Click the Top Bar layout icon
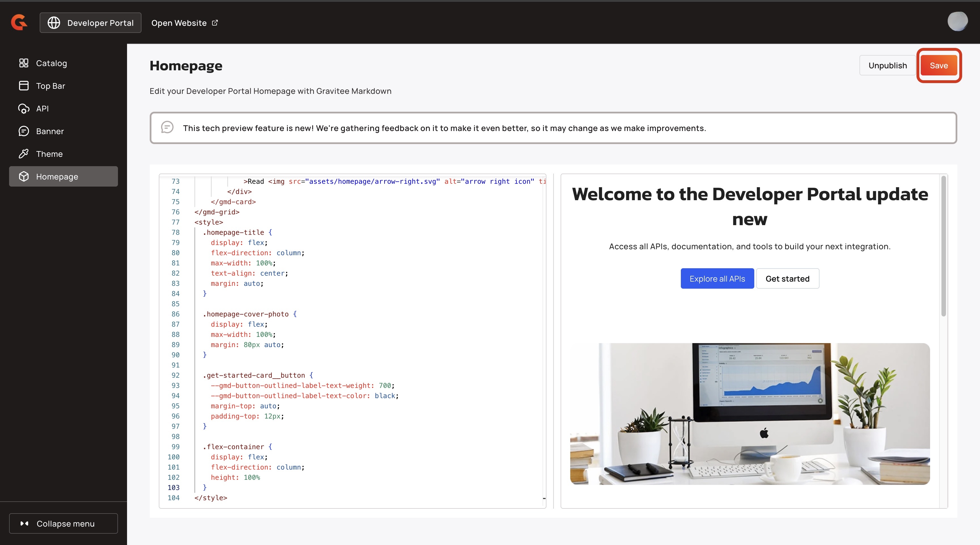This screenshot has width=980, height=545. [x=24, y=86]
